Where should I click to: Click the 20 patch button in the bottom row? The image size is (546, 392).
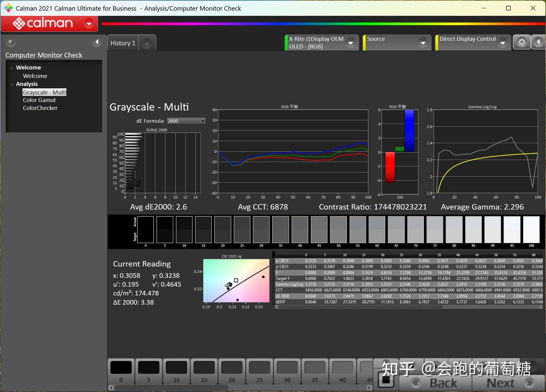point(232,372)
